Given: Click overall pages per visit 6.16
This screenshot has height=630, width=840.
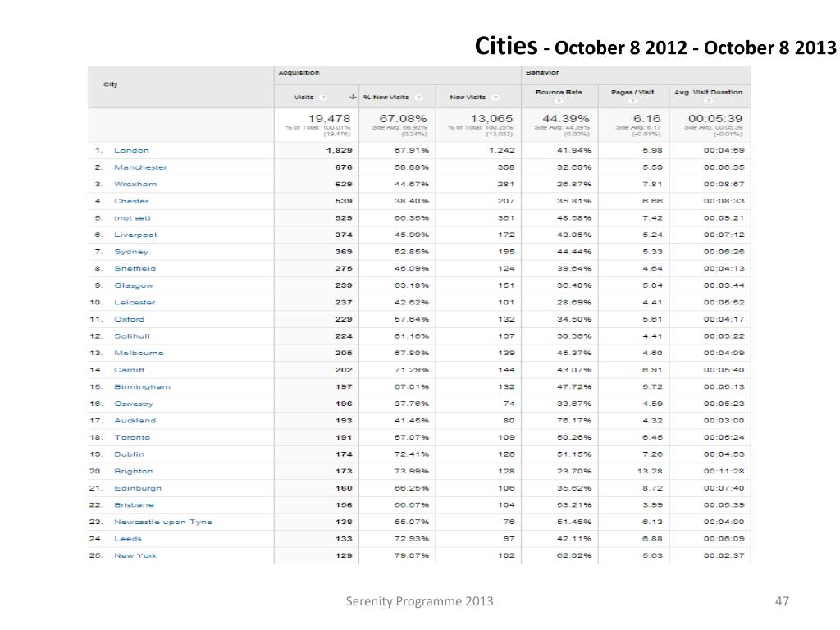Looking at the screenshot, I should (x=648, y=118).
